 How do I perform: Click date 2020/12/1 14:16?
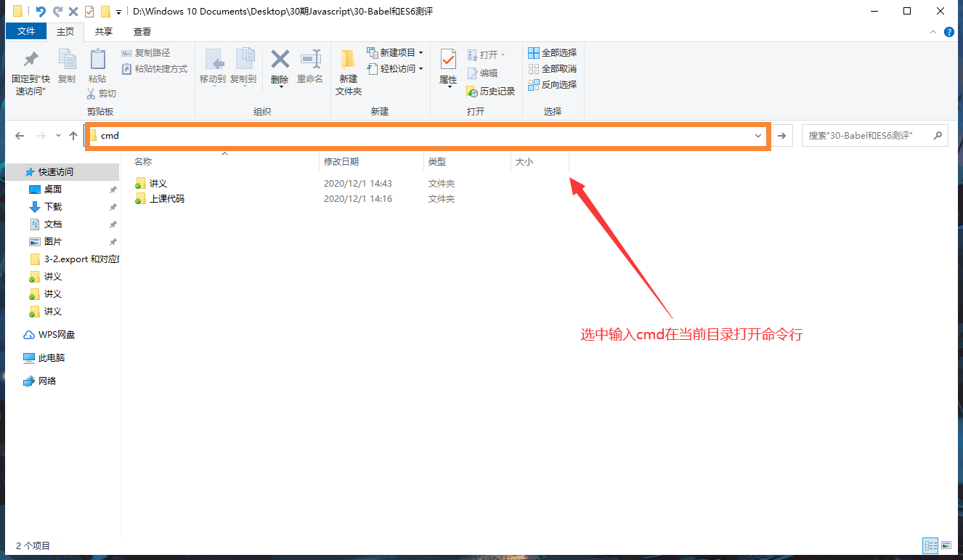pyautogui.click(x=358, y=199)
